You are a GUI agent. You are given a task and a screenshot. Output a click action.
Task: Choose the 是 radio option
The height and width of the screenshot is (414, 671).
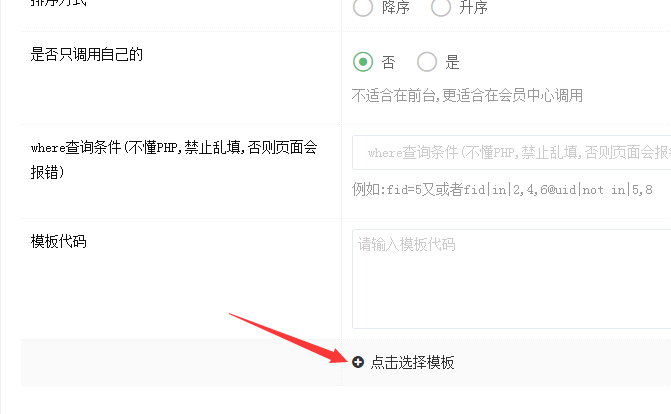(427, 62)
